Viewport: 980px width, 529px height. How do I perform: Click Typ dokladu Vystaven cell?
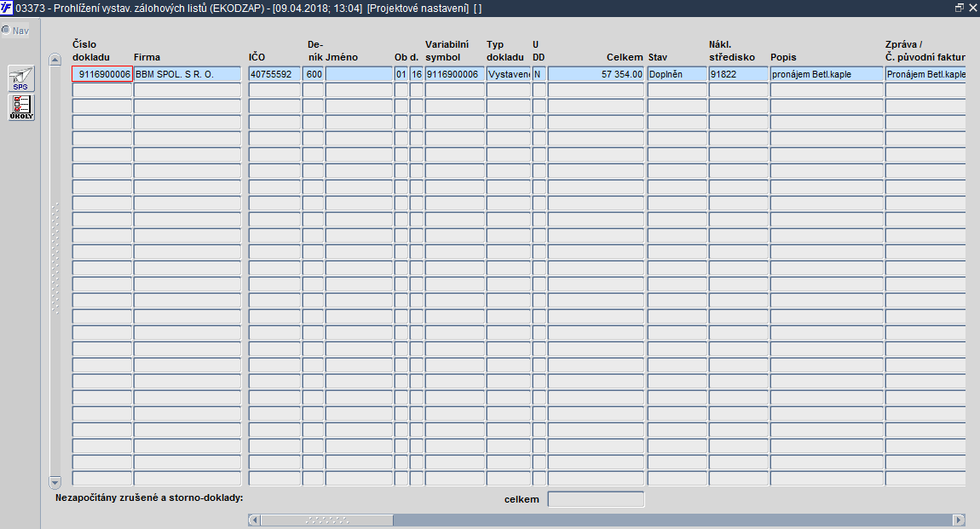coord(509,74)
